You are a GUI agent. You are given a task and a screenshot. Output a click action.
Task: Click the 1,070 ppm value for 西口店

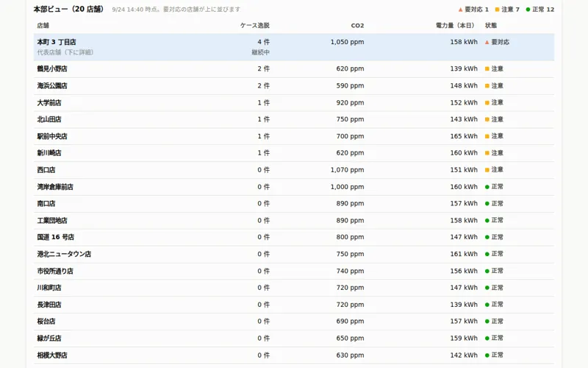347,170
